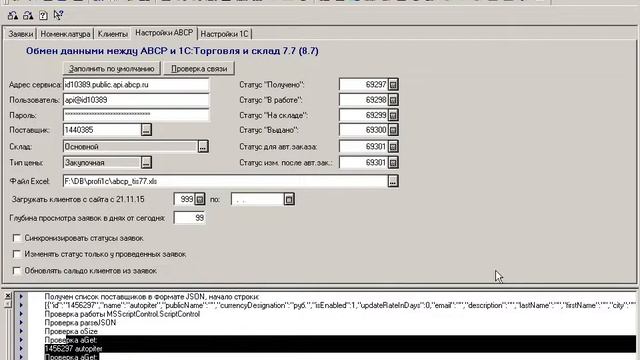The image size is (640, 360).
Task: Select the Настройки АВСР tab
Action: [x=164, y=33]
